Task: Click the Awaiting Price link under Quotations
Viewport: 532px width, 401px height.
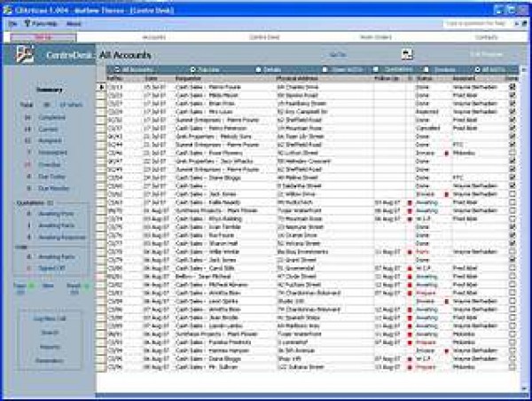Action: [56, 214]
